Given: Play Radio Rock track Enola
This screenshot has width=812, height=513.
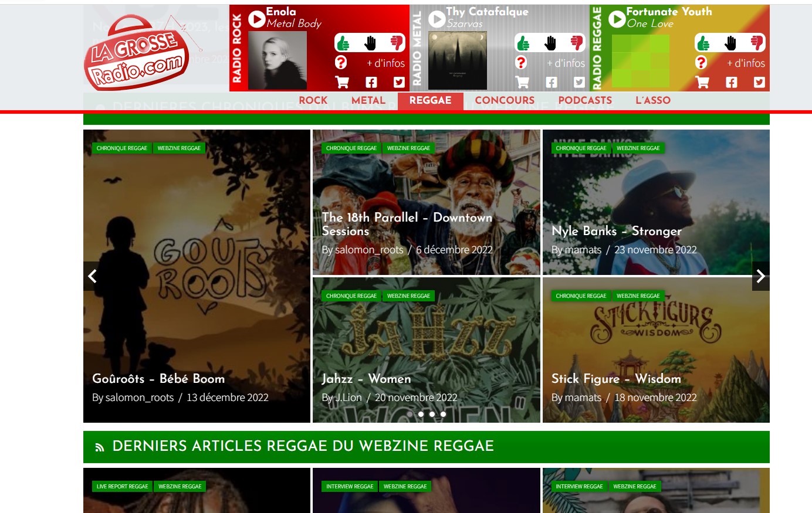Looking at the screenshot, I should coord(256,19).
